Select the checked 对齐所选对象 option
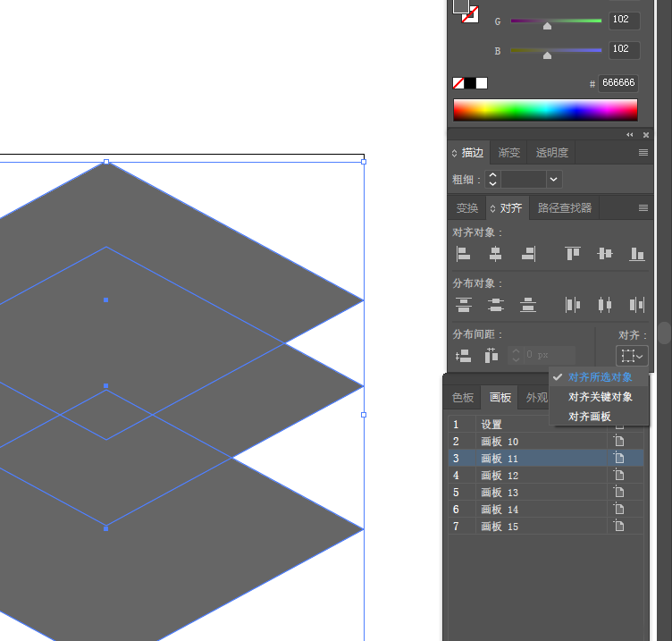 (x=601, y=377)
